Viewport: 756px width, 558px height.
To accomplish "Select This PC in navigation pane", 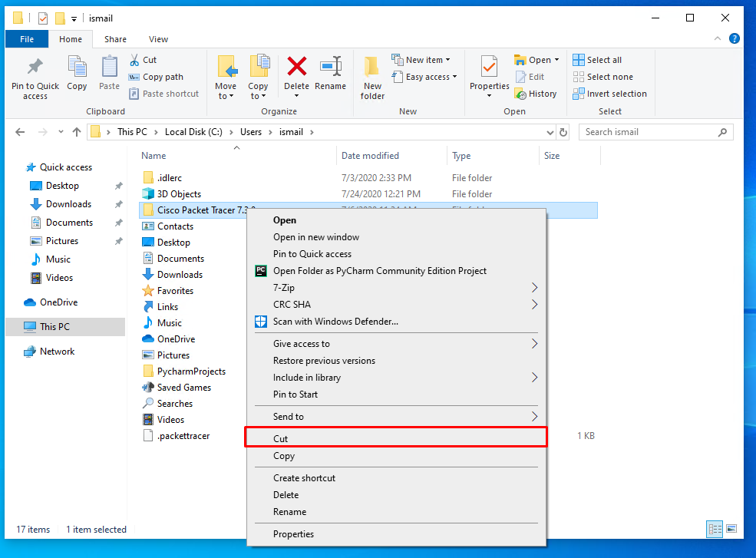I will 65,326.
